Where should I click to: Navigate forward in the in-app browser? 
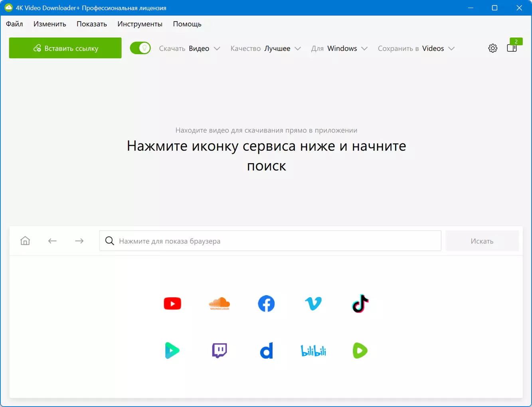[79, 241]
